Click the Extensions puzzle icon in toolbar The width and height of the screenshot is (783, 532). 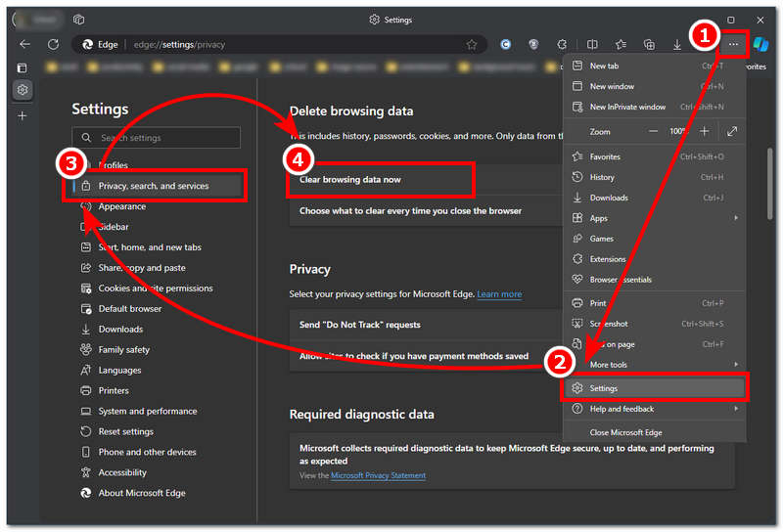[x=562, y=44]
